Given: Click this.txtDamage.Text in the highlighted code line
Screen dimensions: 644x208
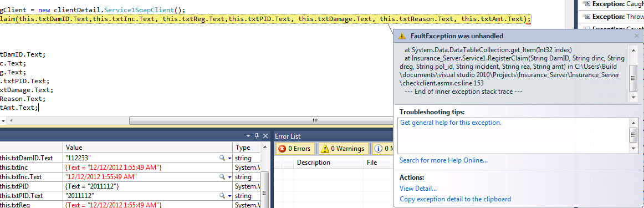Looking at the screenshot, I should pyautogui.click(x=335, y=19).
